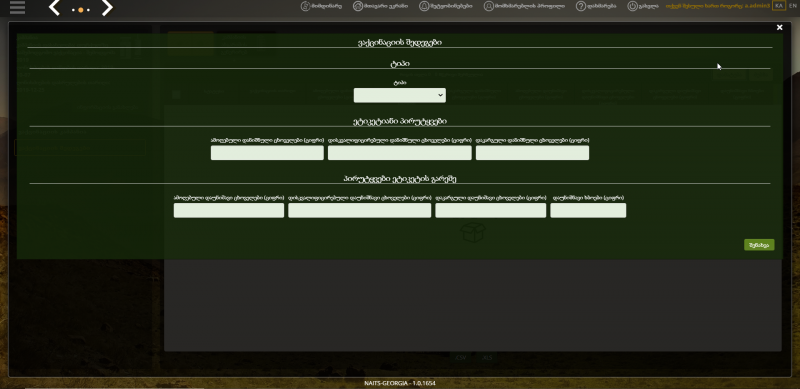Image resolution: width=800 pixels, height=389 pixels.
Task: Open the bell notifications icon
Action: tap(424, 6)
